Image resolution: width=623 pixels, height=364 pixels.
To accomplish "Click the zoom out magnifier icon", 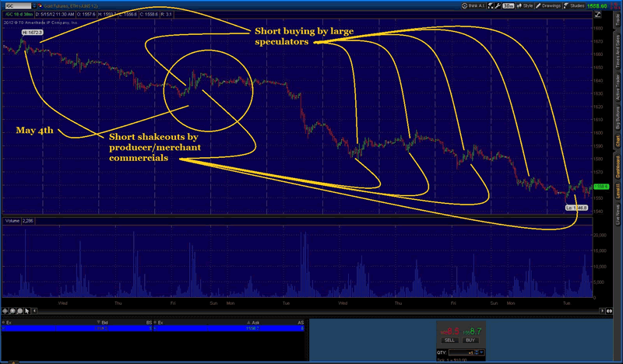I will click(20, 311).
